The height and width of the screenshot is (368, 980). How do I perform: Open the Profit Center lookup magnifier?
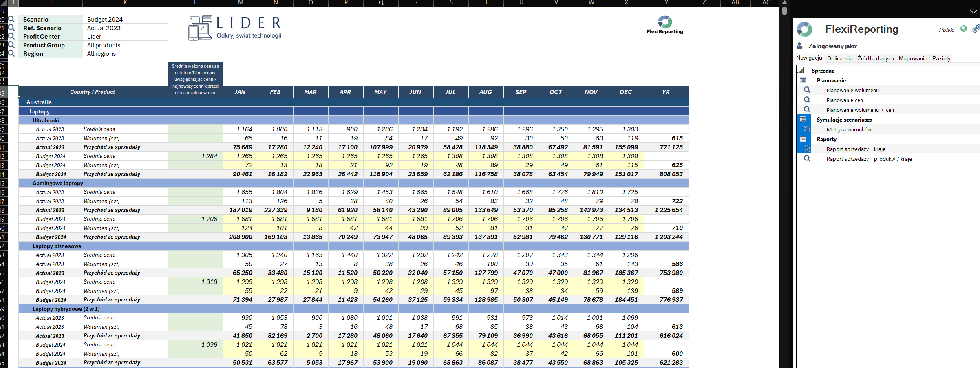pos(11,36)
